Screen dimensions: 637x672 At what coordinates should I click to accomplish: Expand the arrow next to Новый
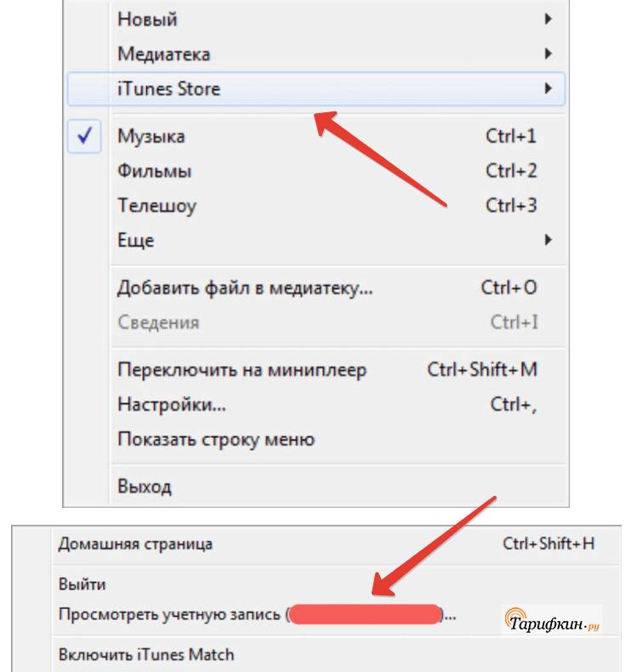point(548,20)
